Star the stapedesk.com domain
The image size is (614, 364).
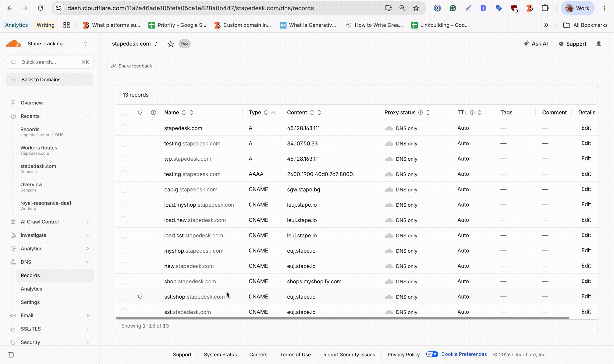[x=171, y=44]
